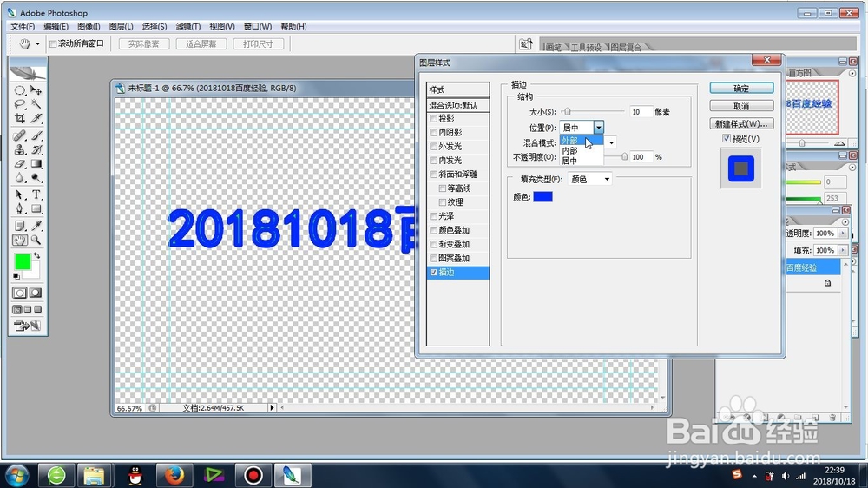Screen dimensions: 868x488
Task: Open the 文件(F) menu
Action: 23,27
